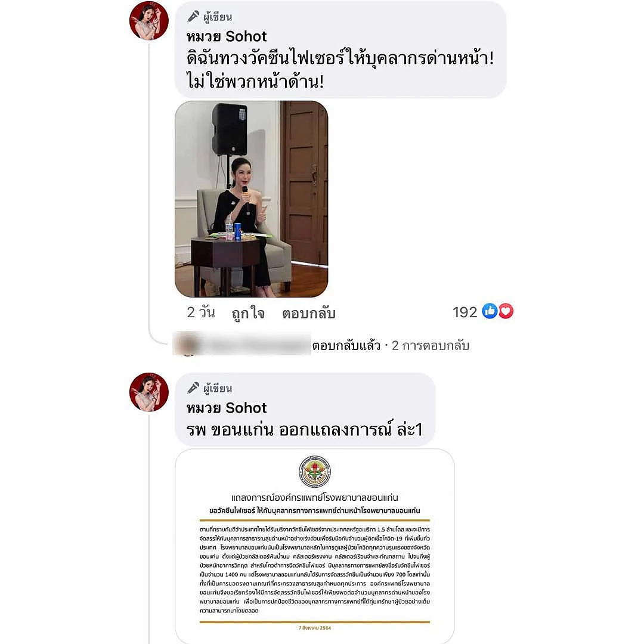Screen dimensions: 644x644
Task: Open the Khon Kaen hospital statement image
Action: (315, 546)
